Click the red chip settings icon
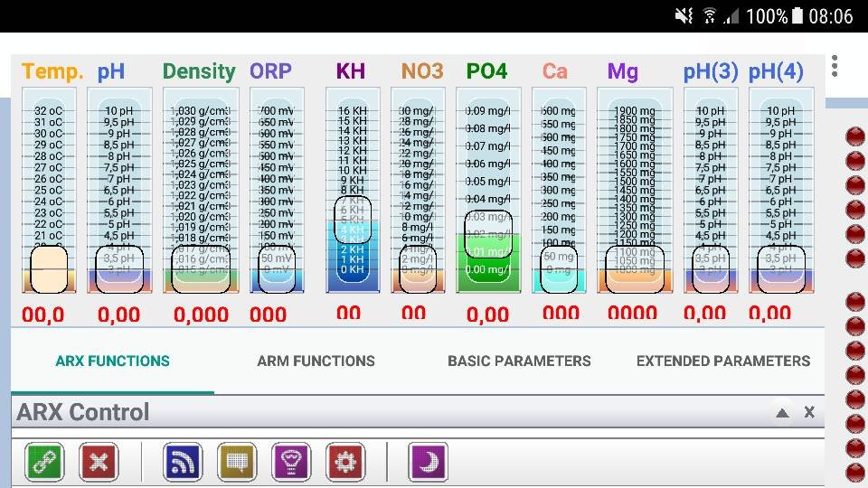The height and width of the screenshot is (488, 868). click(345, 462)
